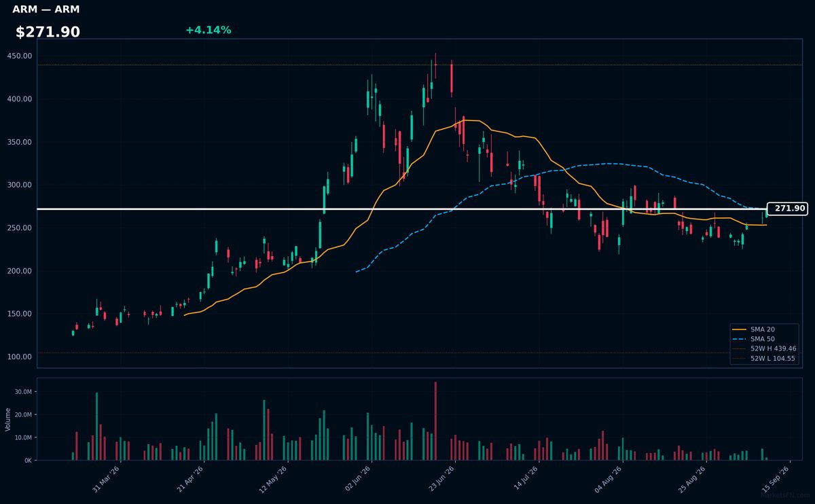The height and width of the screenshot is (504, 815).
Task: Click the 15 Sep '26 date label
Action: [x=775, y=479]
